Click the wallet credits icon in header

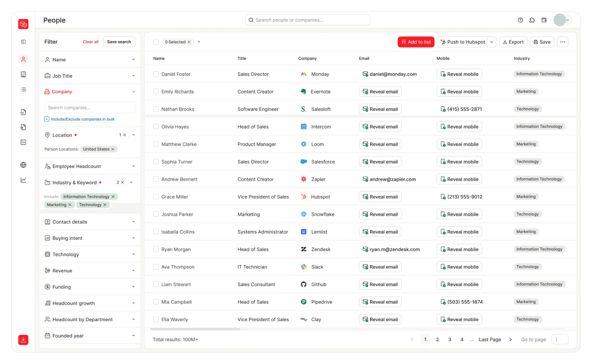pyautogui.click(x=544, y=20)
